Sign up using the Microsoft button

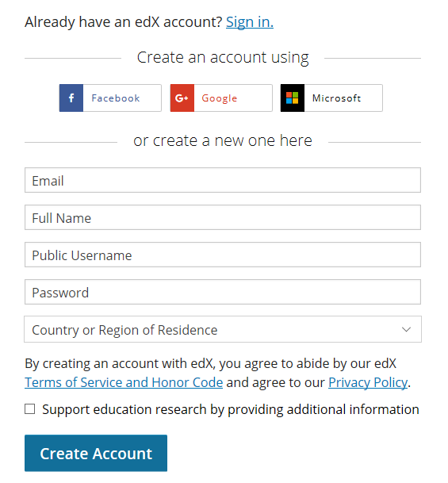point(331,98)
